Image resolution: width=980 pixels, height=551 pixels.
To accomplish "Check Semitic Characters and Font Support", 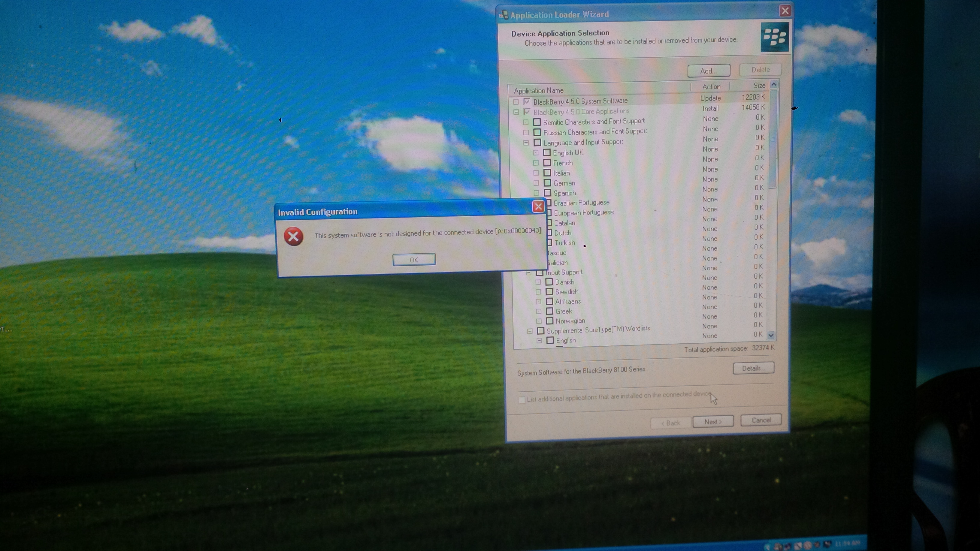I will pos(537,122).
